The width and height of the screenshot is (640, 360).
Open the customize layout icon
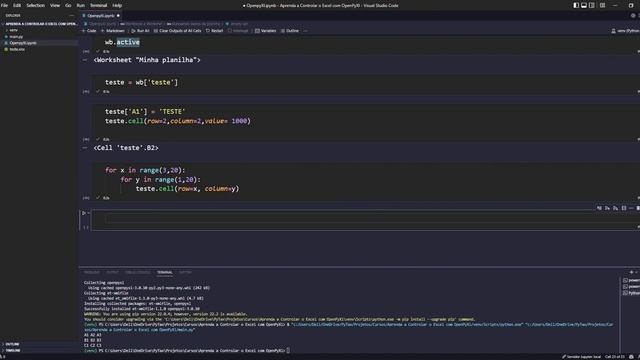pyautogui.click(x=602, y=5)
